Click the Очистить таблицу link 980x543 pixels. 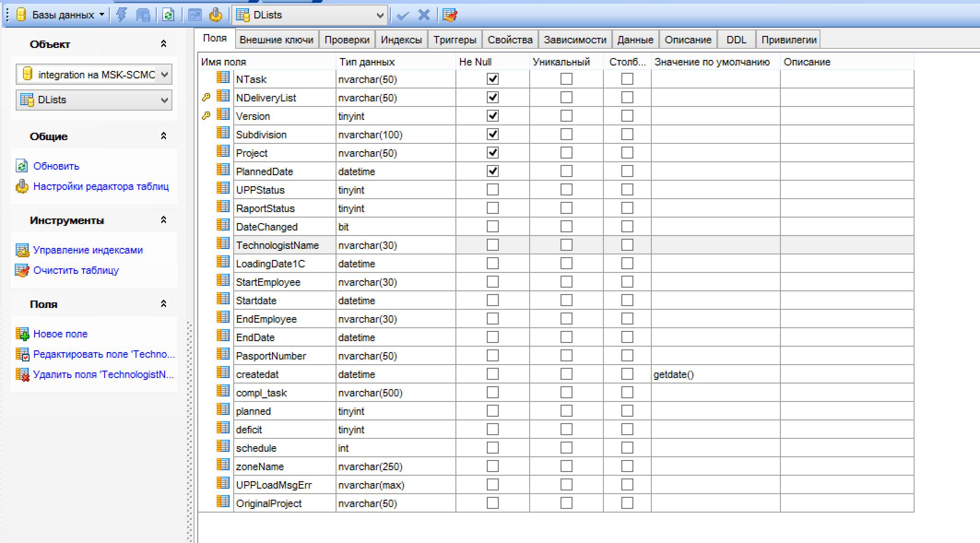tap(76, 270)
